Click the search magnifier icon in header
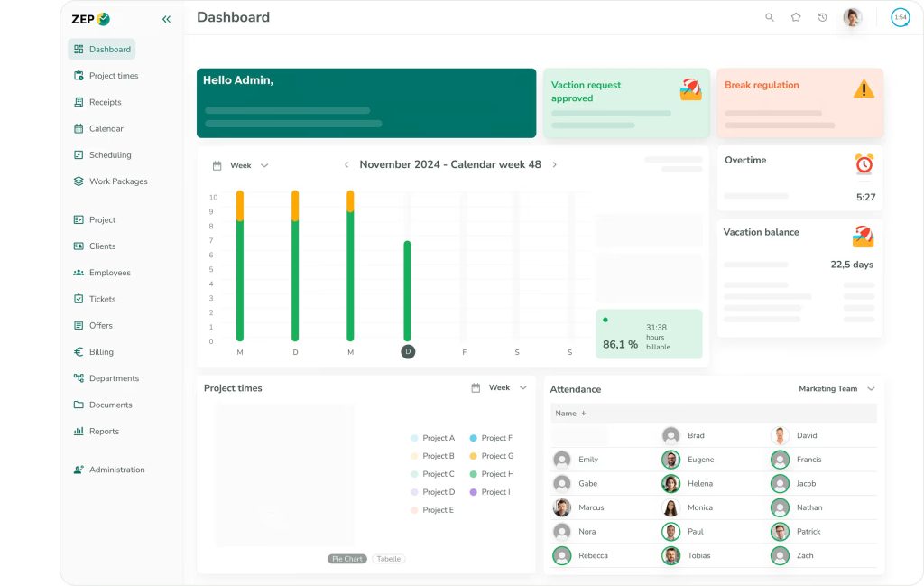 (x=770, y=17)
